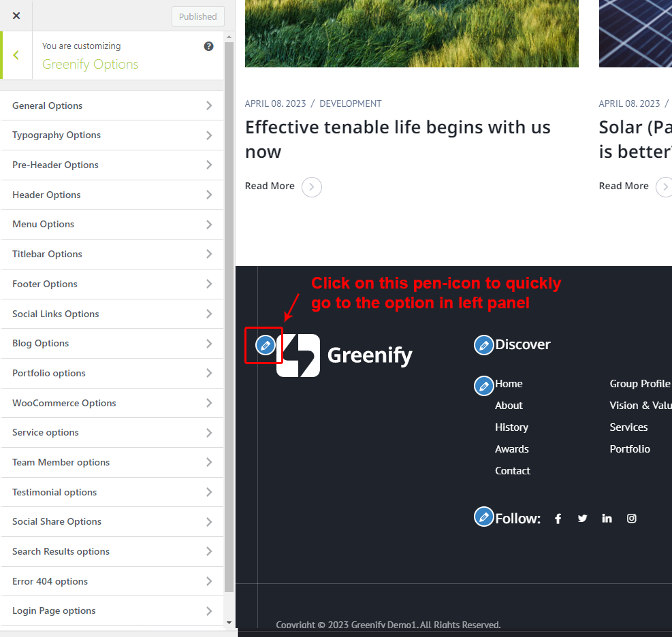Open the Facebook social icon in footer
Viewport: 672px width, 637px height.
(558, 519)
